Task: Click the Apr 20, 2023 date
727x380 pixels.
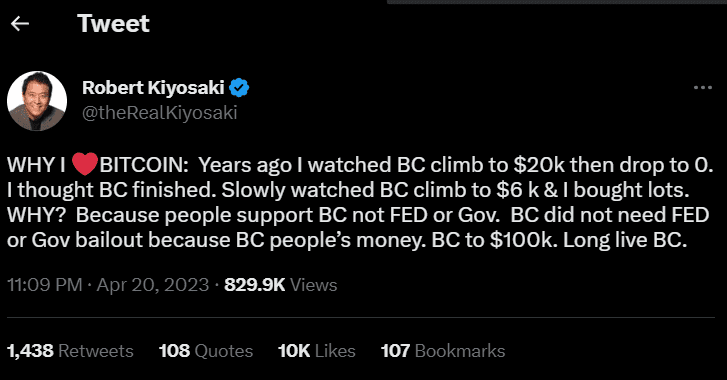Action: 153,285
